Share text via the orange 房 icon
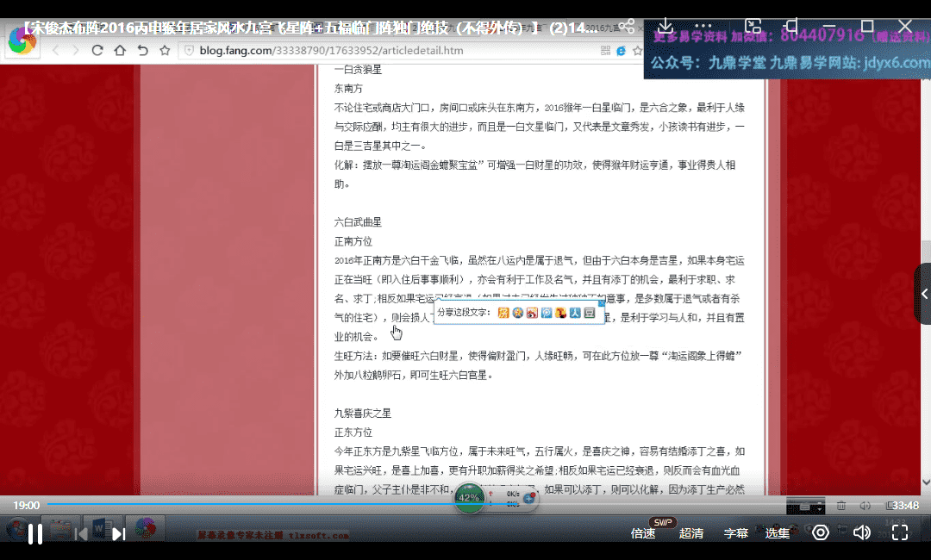The height and width of the screenshot is (560, 931). pos(503,313)
